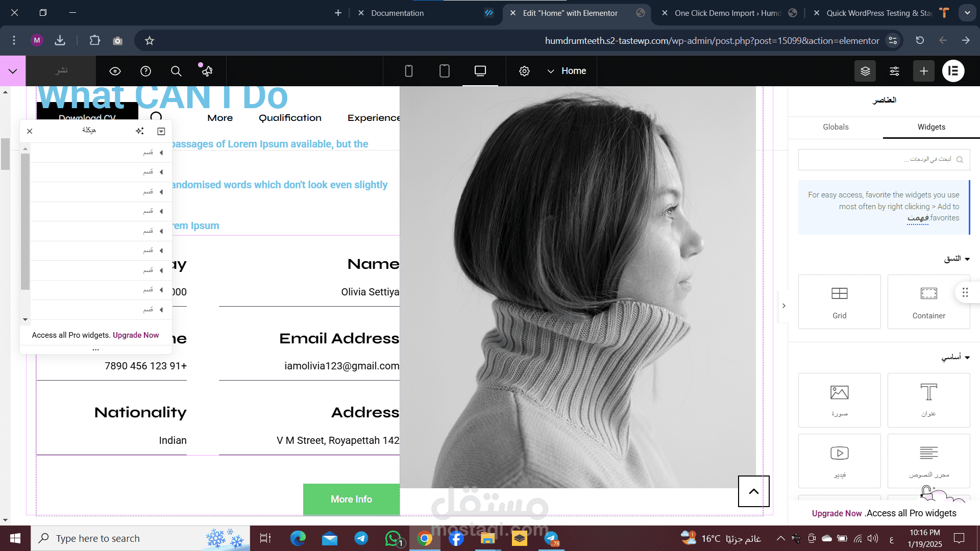Expand the first section in navigator
980x551 pixels.
click(161, 153)
